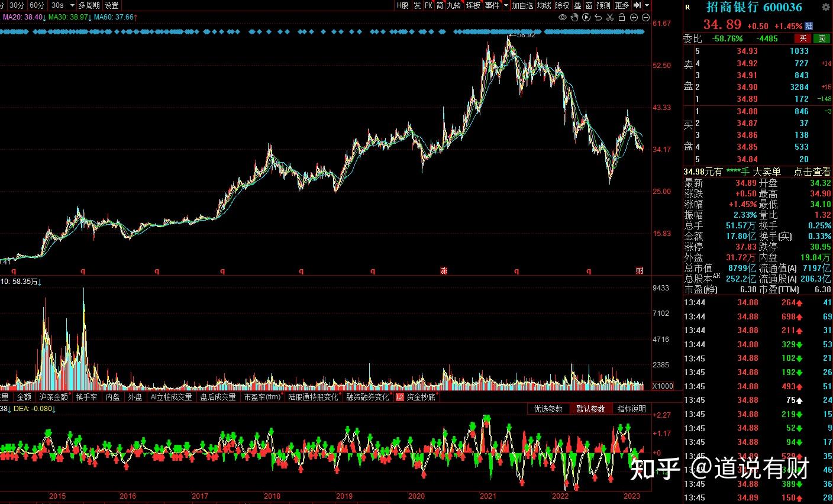The height and width of the screenshot is (504, 833).
Task: Click the replay play-circle icon
Action: pyautogui.click(x=586, y=17)
